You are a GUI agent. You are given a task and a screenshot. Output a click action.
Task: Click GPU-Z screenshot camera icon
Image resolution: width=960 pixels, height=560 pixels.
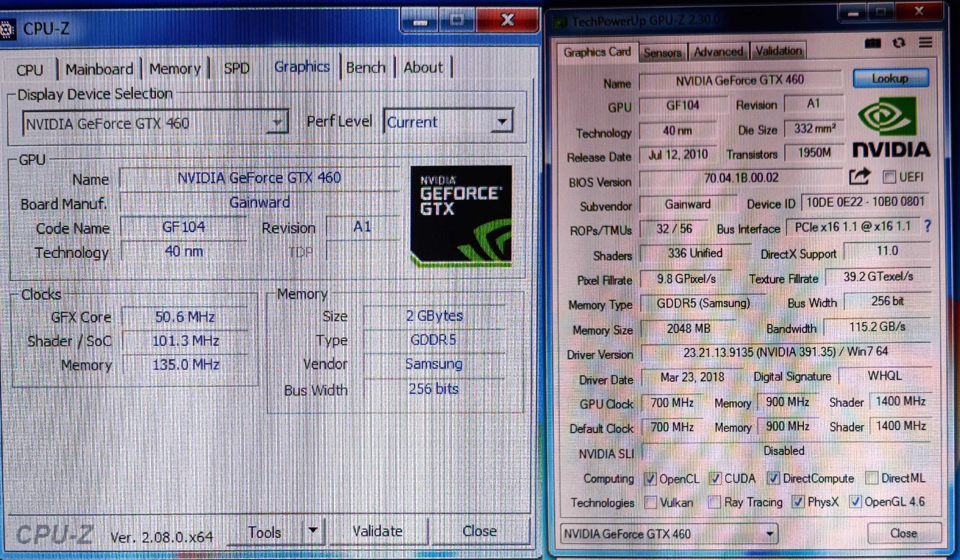pos(873,43)
